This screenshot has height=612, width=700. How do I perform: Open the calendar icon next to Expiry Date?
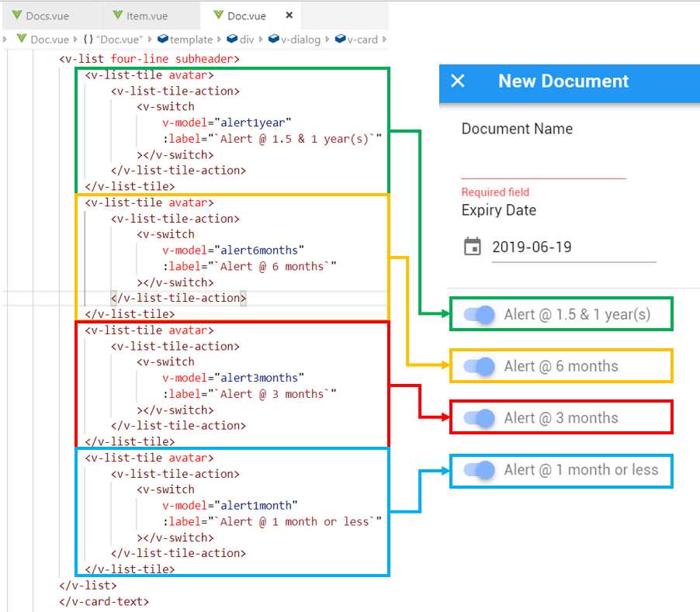pyautogui.click(x=474, y=246)
